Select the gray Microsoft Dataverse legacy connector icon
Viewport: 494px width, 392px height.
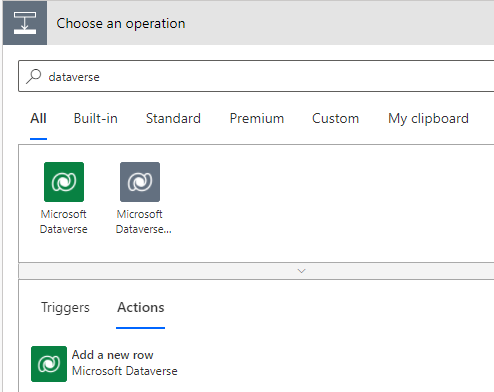point(140,182)
